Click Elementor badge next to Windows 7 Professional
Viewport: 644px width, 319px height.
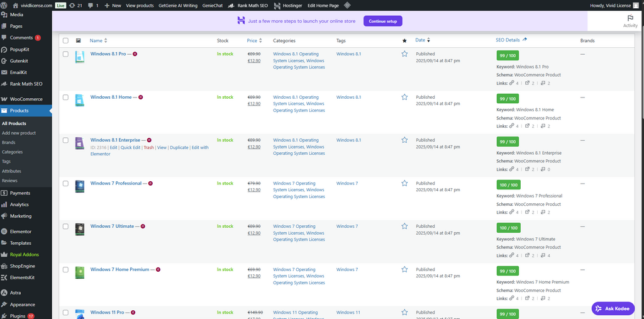(x=150, y=183)
